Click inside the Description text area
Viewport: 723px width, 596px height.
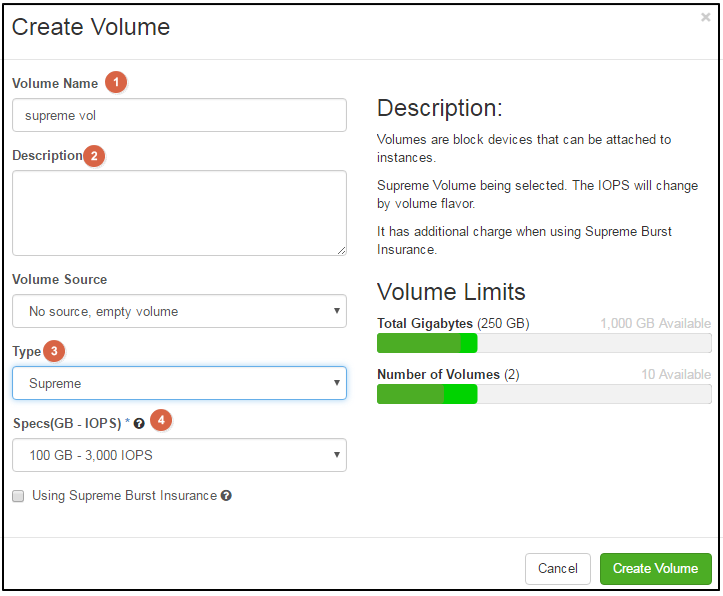[179, 213]
